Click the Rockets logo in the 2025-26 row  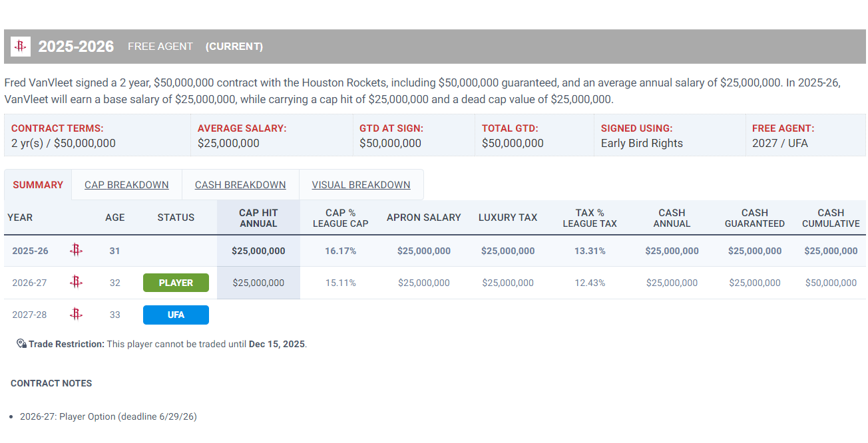coord(77,251)
